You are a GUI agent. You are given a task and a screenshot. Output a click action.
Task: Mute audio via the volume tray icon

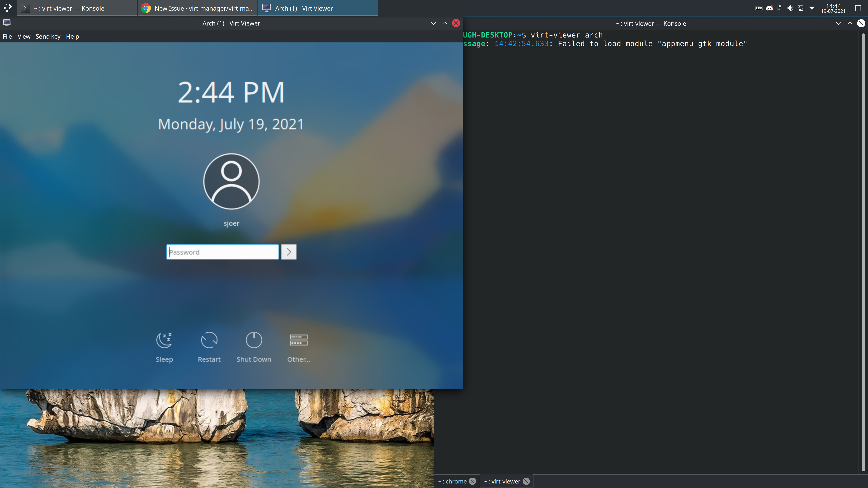(790, 8)
